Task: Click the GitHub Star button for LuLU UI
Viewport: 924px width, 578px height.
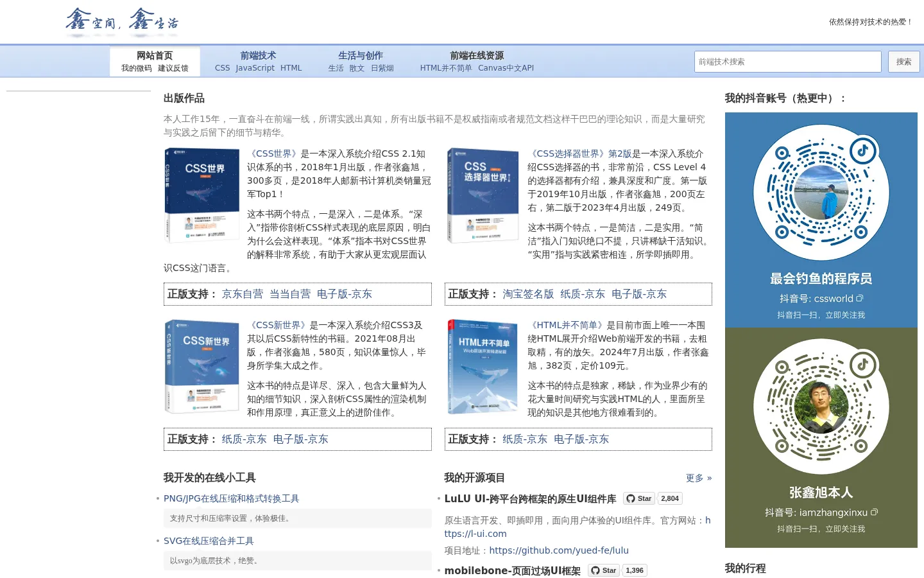Action: (x=638, y=498)
